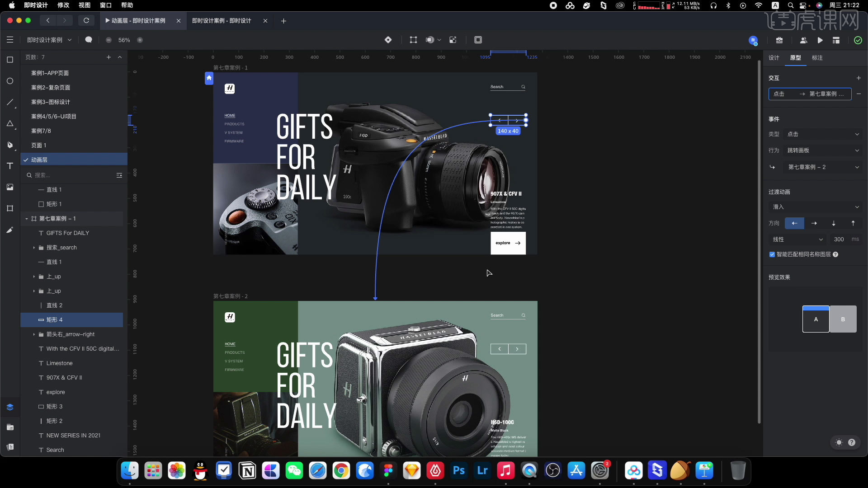
Task: Open the layers panel icon
Action: 10,407
